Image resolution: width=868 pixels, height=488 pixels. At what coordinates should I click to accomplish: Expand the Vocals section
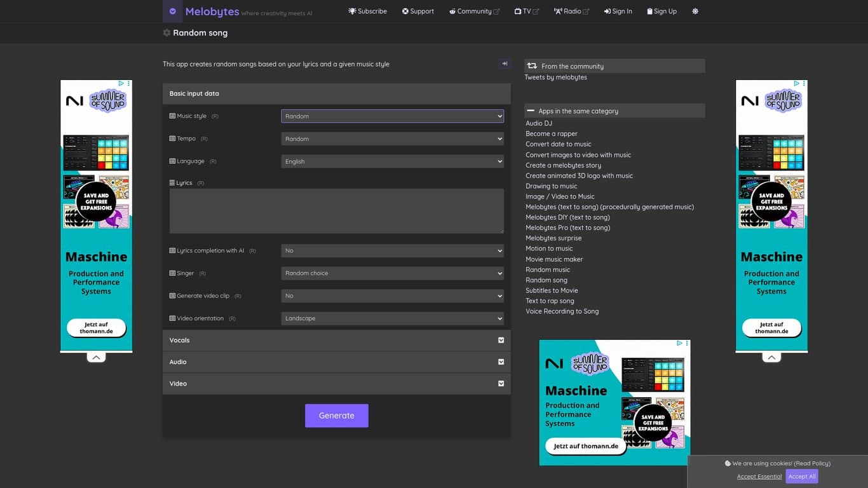pos(501,341)
